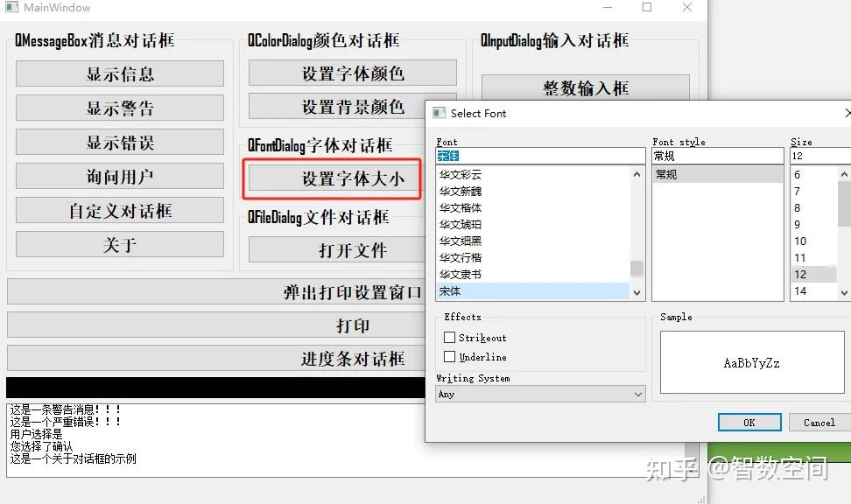
Task: Click Cancel in the Select Font dialog
Action: 816,422
